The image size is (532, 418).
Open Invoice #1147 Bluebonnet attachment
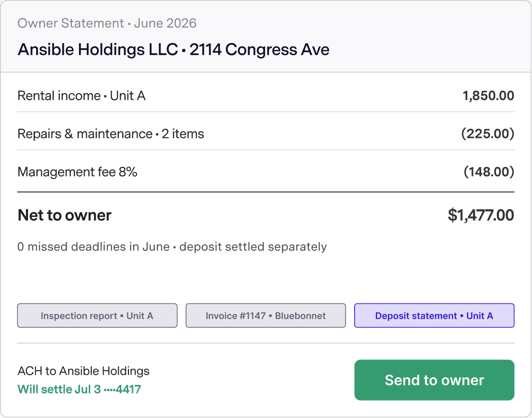tap(265, 316)
